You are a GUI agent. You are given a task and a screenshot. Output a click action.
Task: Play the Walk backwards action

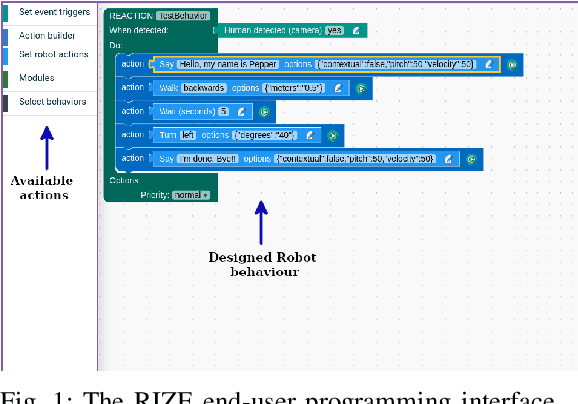[361, 88]
